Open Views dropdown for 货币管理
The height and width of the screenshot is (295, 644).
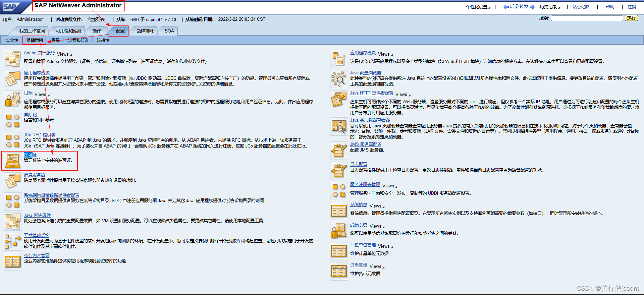[377, 267]
